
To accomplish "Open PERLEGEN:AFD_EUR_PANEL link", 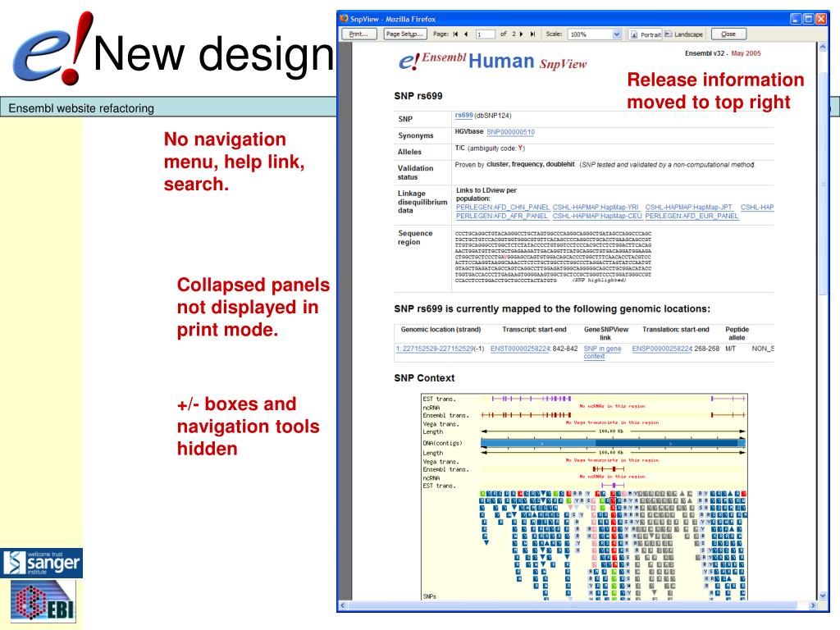I will click(x=692, y=216).
